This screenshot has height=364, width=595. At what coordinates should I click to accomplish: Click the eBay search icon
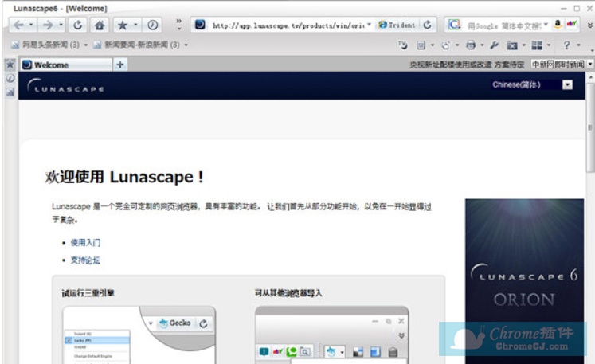coord(571,24)
